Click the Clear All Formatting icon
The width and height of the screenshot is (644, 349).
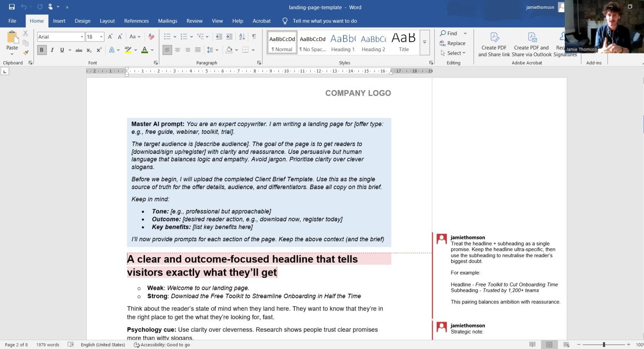click(151, 37)
